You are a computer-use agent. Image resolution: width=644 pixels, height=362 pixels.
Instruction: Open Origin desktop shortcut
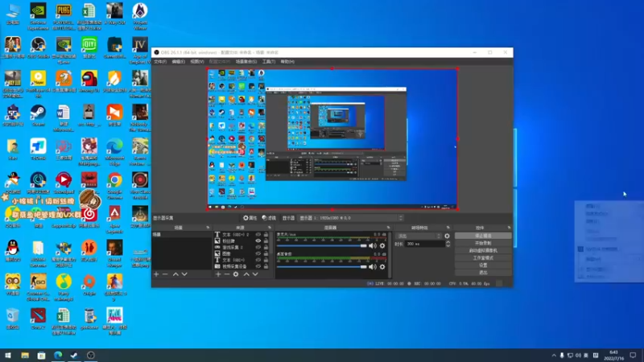point(89,286)
